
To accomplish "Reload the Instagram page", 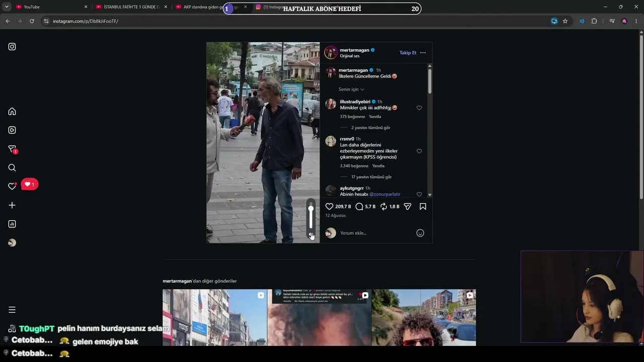I will 32,21.
